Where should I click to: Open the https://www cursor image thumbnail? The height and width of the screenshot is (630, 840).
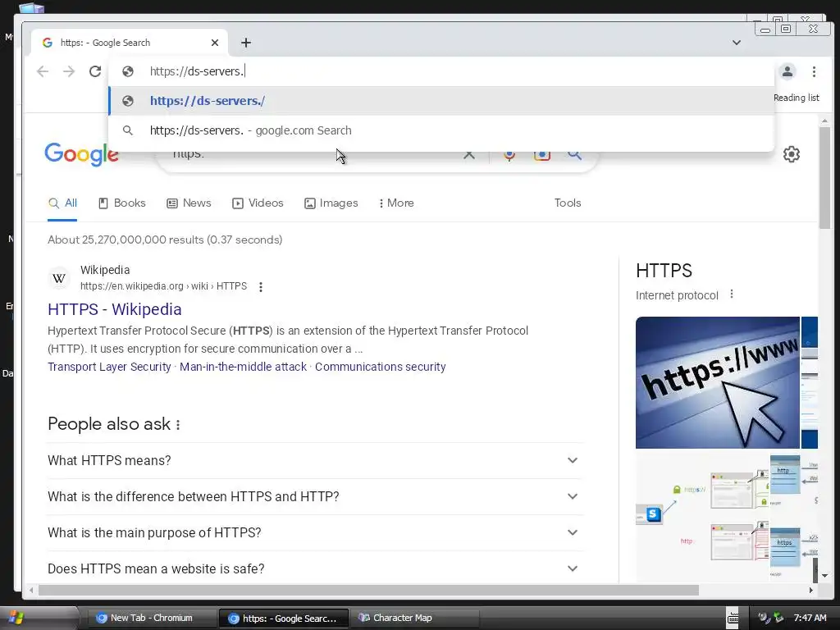tap(717, 382)
